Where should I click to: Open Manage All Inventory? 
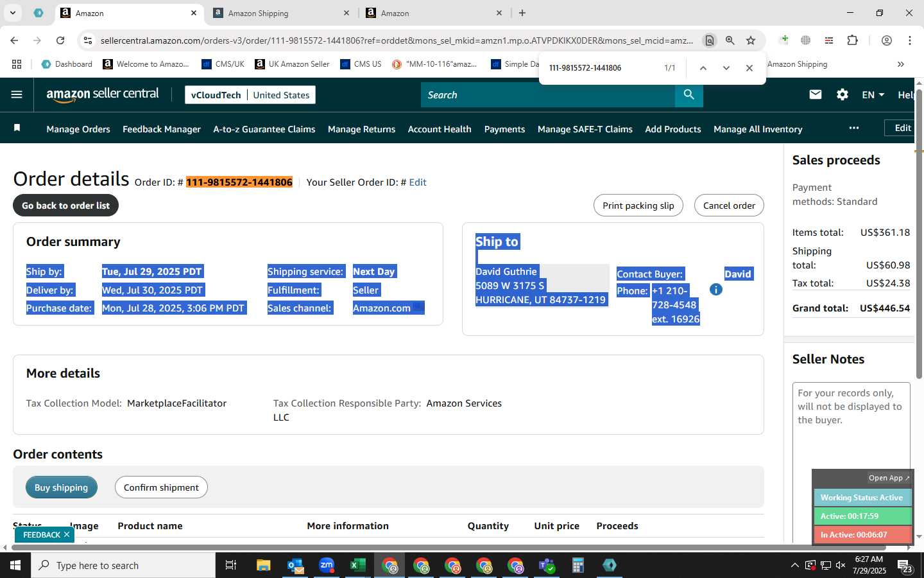click(x=758, y=129)
